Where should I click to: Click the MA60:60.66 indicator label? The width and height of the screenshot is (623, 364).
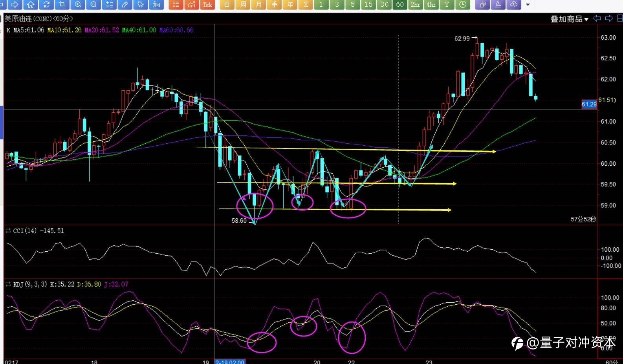[176, 30]
